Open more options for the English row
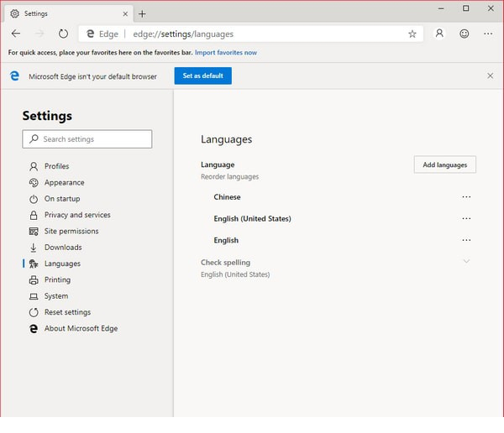This screenshot has height=433, width=504. pyautogui.click(x=466, y=240)
